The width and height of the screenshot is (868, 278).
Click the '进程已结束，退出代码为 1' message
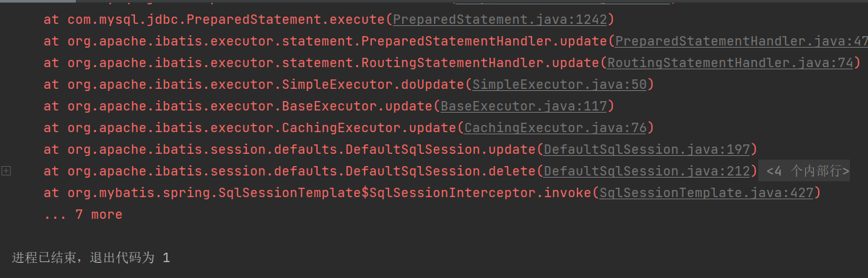click(x=91, y=257)
